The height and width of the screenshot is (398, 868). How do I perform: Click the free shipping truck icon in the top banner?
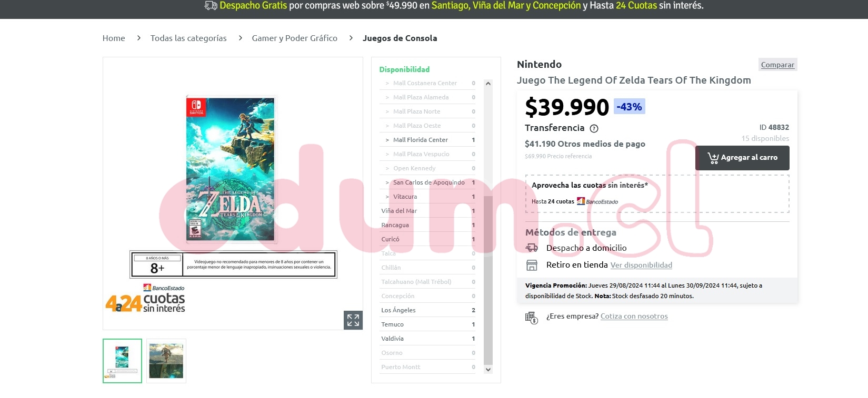[x=211, y=6]
